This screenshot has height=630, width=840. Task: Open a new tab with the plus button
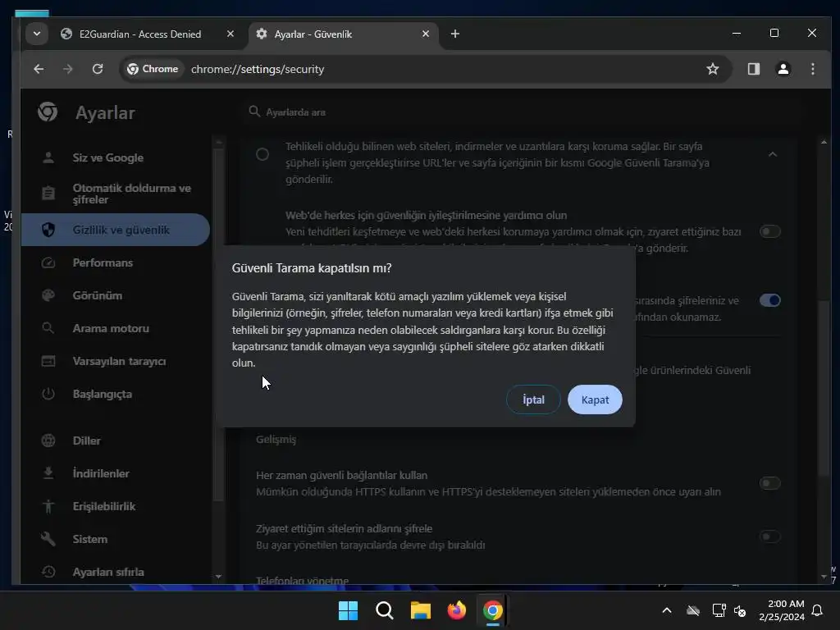(454, 34)
